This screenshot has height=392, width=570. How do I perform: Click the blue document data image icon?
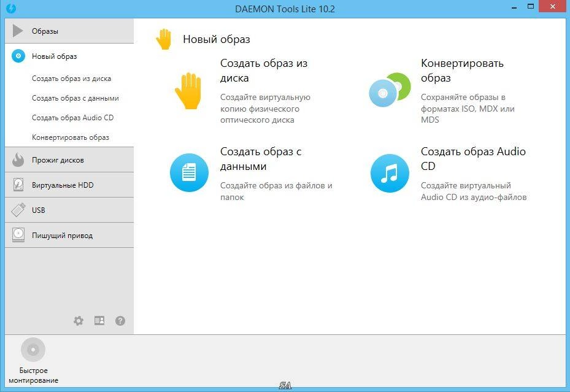pos(189,172)
